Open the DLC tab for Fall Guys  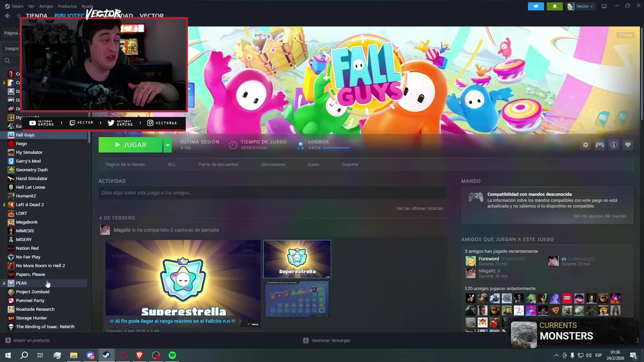pos(172,164)
